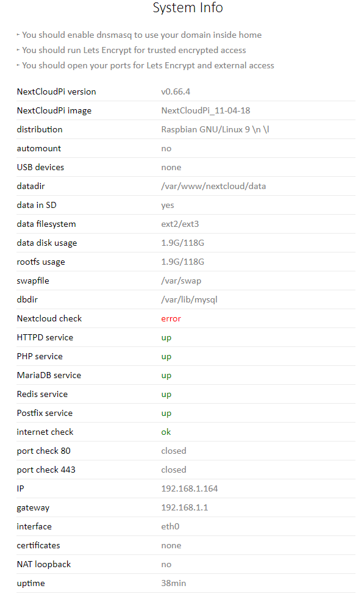Click the port check 80 closed value

tap(174, 451)
